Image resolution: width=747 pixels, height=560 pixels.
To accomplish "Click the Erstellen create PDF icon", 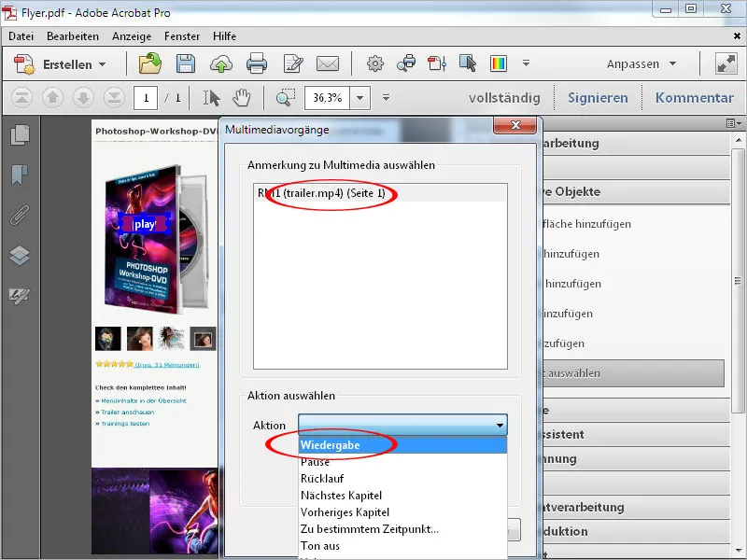I will point(24,63).
